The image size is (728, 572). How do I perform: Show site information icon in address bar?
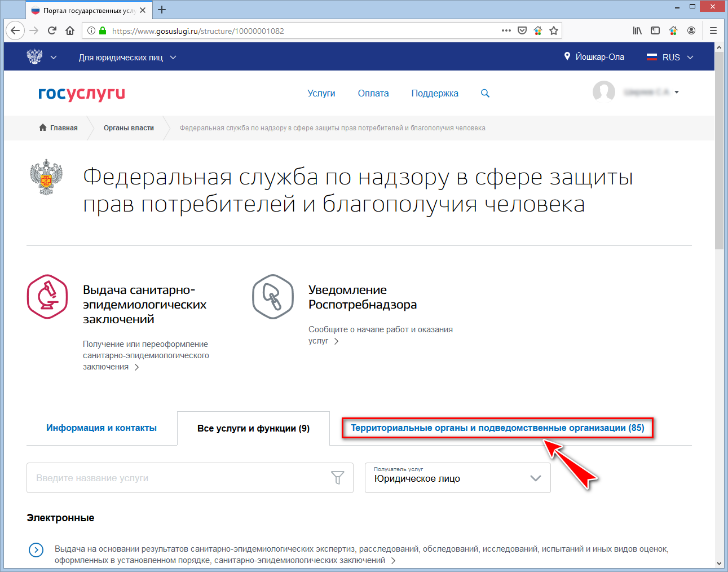pyautogui.click(x=91, y=31)
